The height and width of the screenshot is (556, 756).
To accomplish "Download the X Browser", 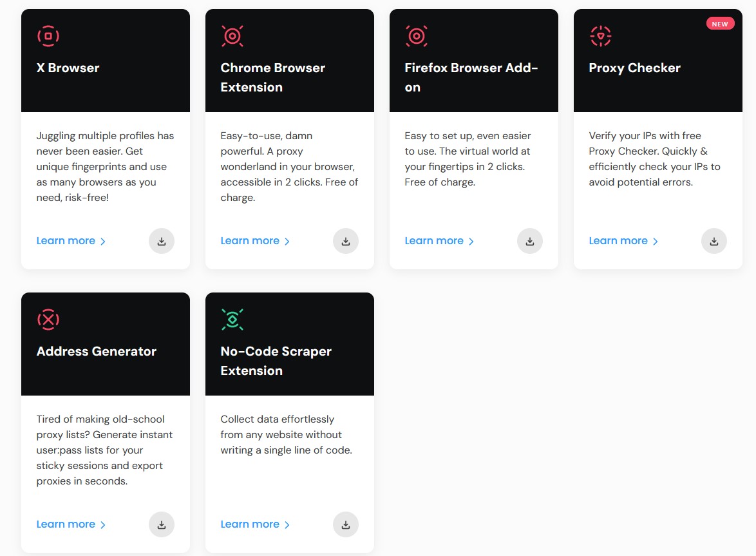I will [x=162, y=240].
